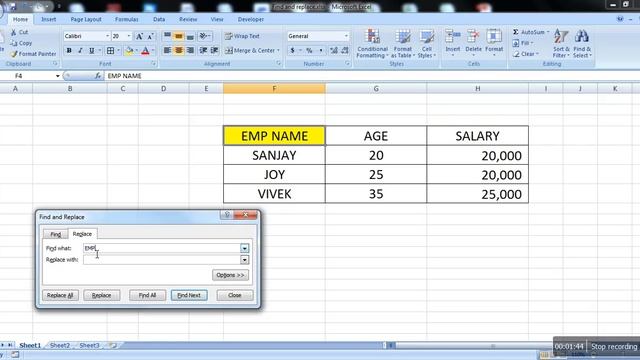Viewport: 640px width, 360px height.
Task: Click the Find Next button
Action: [189, 295]
